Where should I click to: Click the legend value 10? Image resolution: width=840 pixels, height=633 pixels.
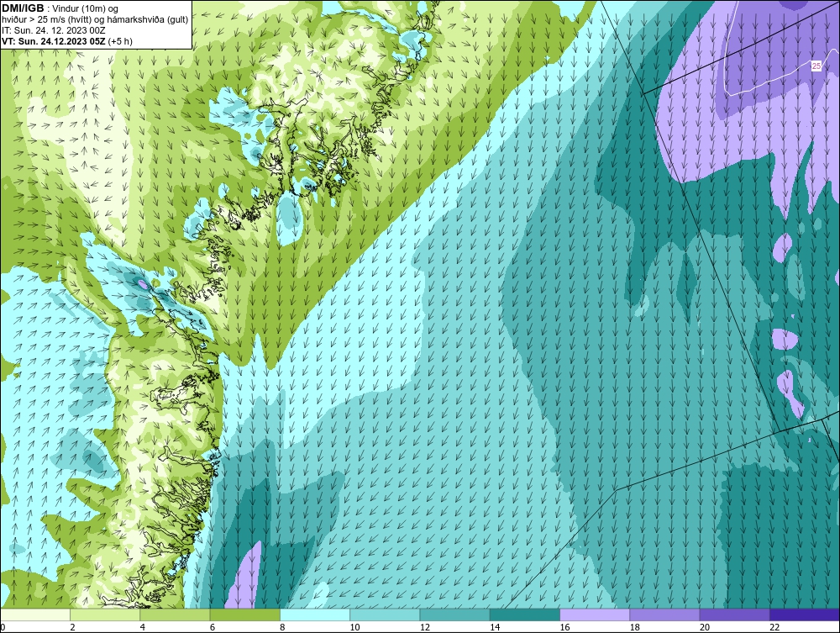(354, 628)
